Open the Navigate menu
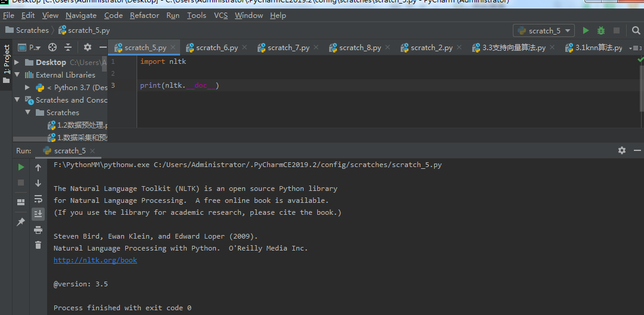The image size is (644, 315). (81, 15)
